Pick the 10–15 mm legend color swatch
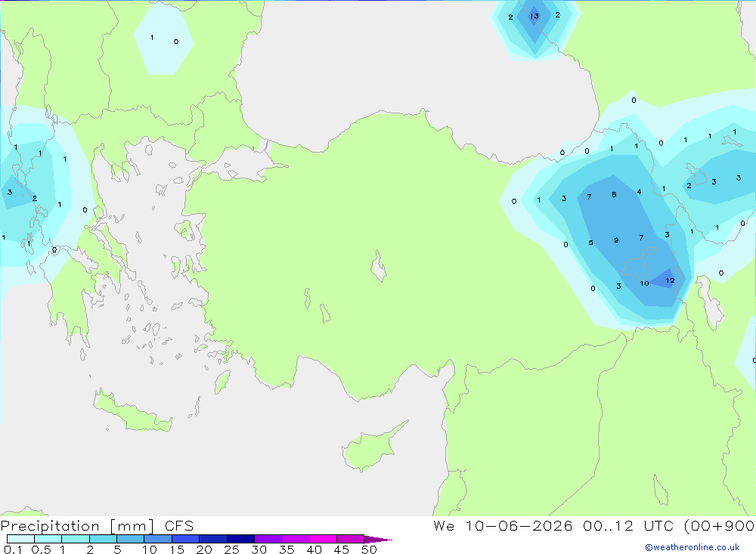The width and height of the screenshot is (756, 554). point(158,539)
